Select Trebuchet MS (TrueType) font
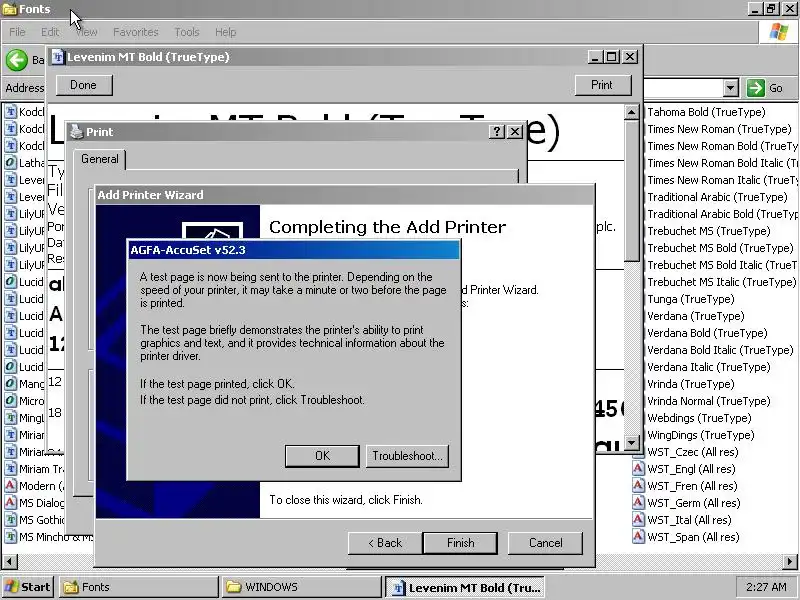The width and height of the screenshot is (800, 600). click(709, 231)
